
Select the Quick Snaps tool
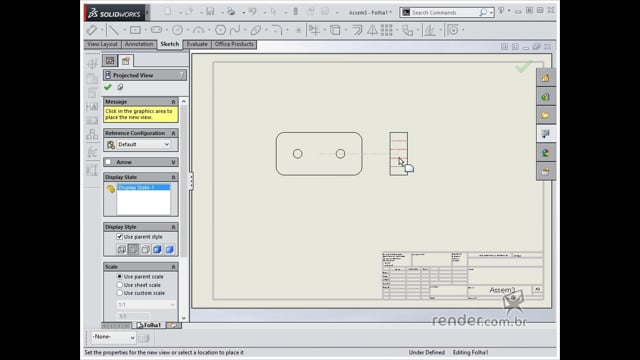(x=453, y=30)
